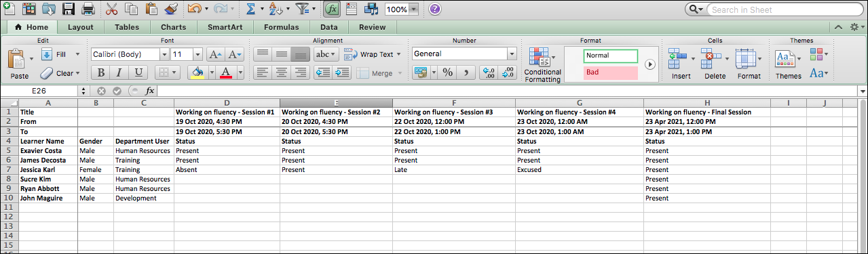Toggle Italic formatting
Image resolution: width=868 pixels, height=254 pixels.
[119, 73]
